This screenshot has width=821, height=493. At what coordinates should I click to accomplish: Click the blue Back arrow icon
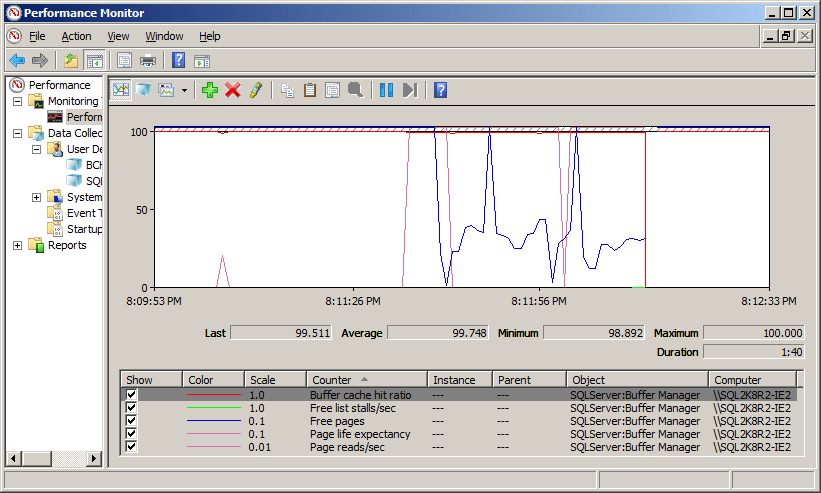[17, 60]
